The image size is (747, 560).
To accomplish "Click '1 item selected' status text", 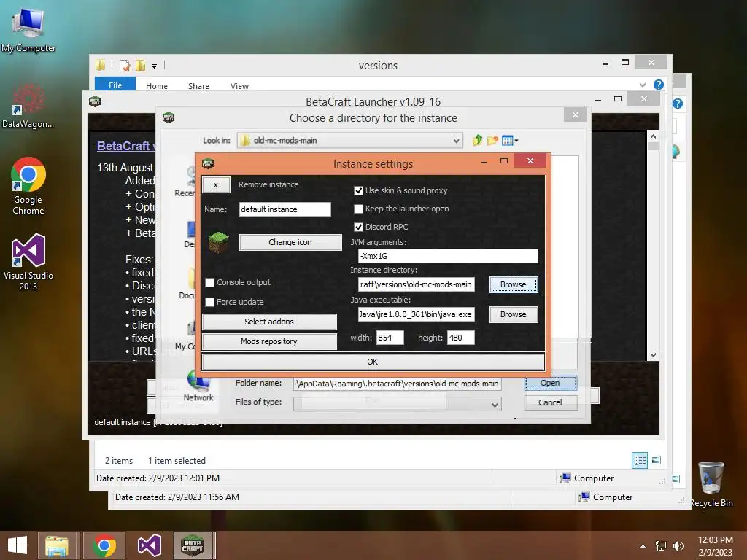I will tap(177, 461).
